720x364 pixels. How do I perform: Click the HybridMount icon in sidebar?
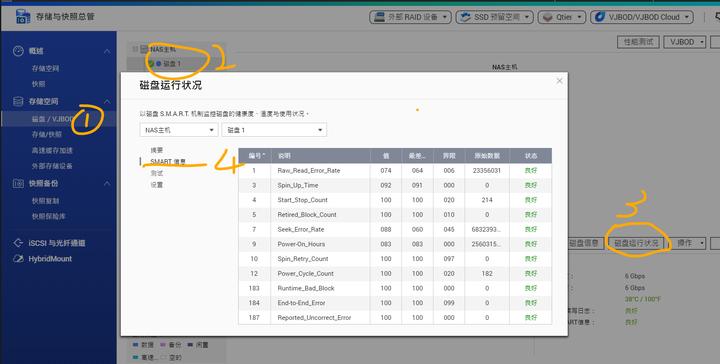tap(18, 259)
